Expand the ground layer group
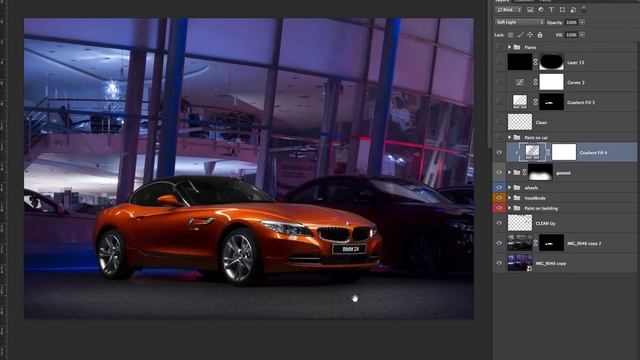The height and width of the screenshot is (360, 640). (509, 173)
